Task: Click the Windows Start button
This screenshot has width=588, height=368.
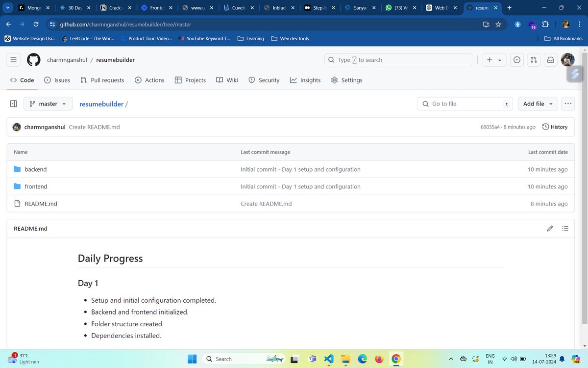Action: point(192,359)
